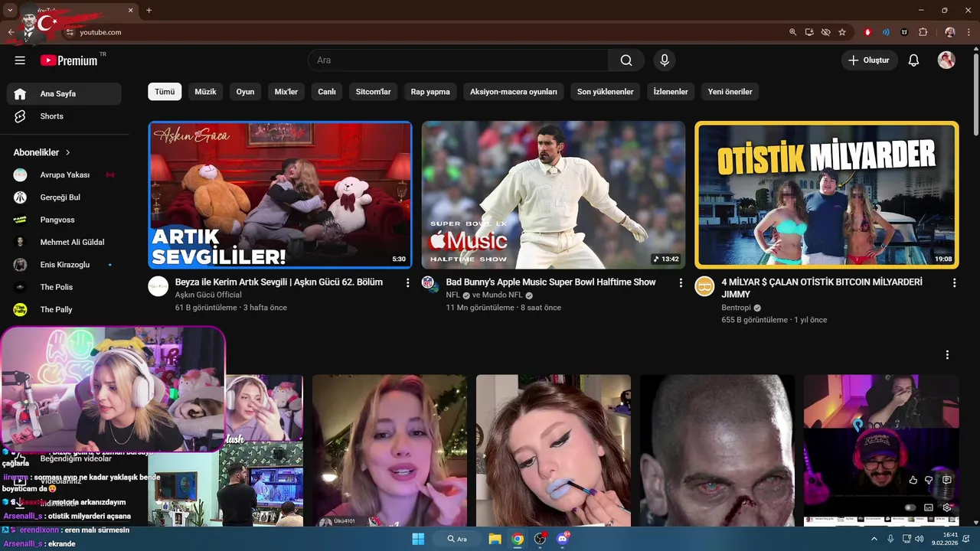
Task: Click Bad Bunny's Apple Music video title
Action: (x=550, y=282)
